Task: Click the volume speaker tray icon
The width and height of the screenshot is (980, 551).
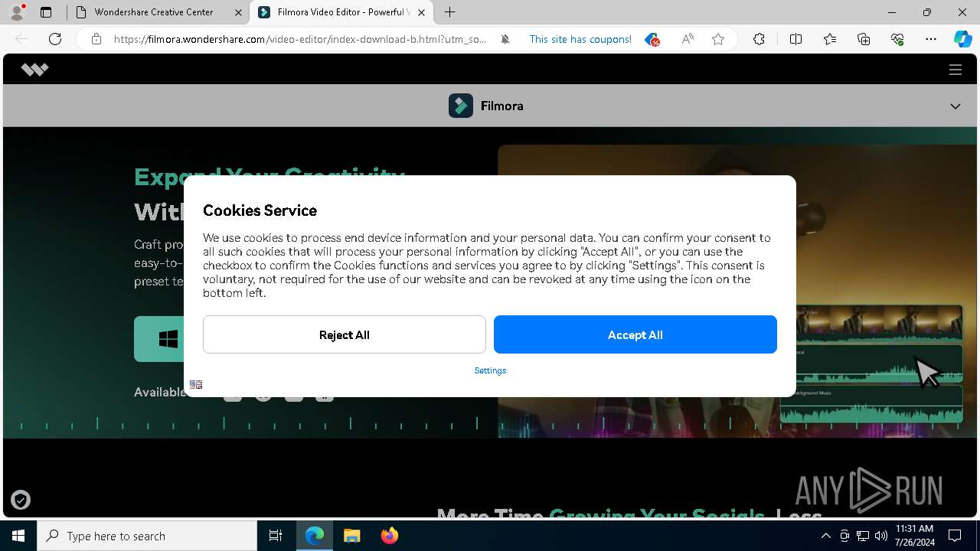Action: (881, 536)
